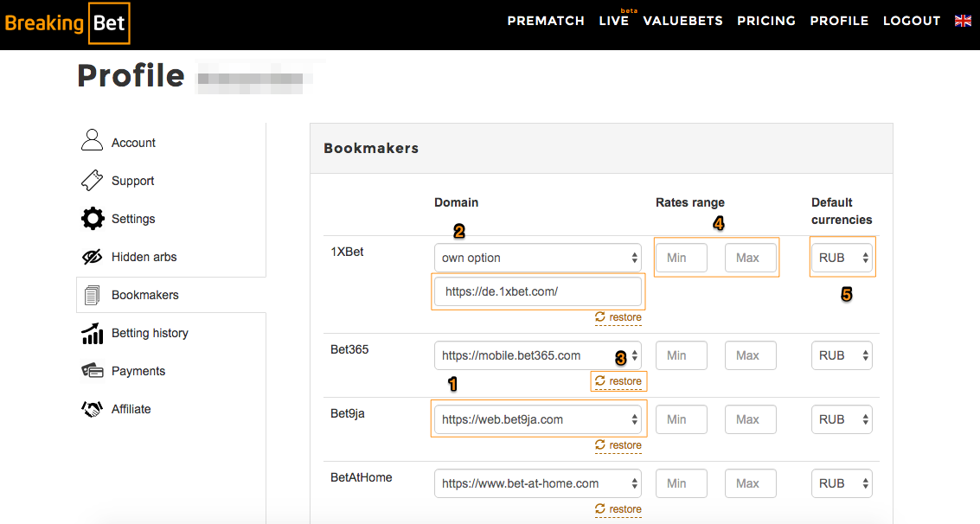Click the Bookmakers panel heading

coord(371,149)
